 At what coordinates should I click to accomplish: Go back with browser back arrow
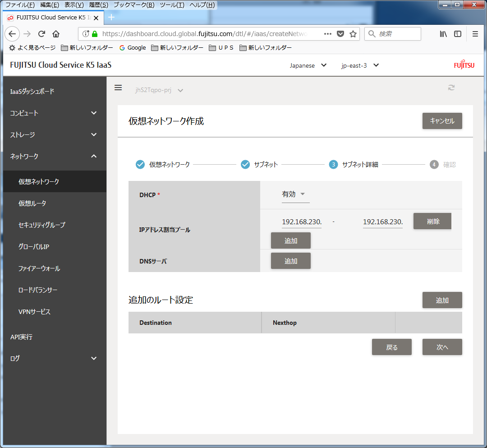pyautogui.click(x=12, y=33)
